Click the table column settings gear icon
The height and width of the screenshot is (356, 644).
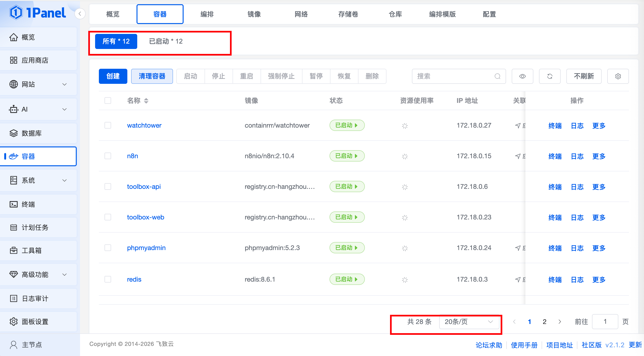coord(618,76)
